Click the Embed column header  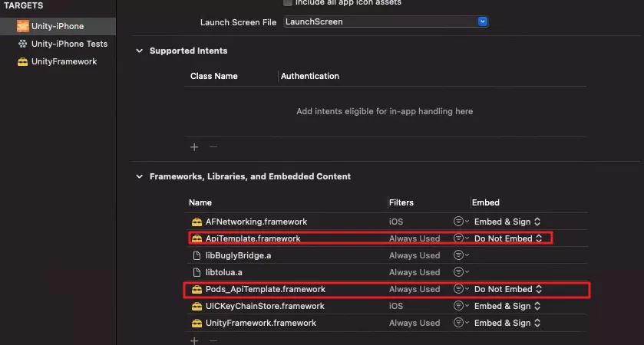tap(486, 202)
